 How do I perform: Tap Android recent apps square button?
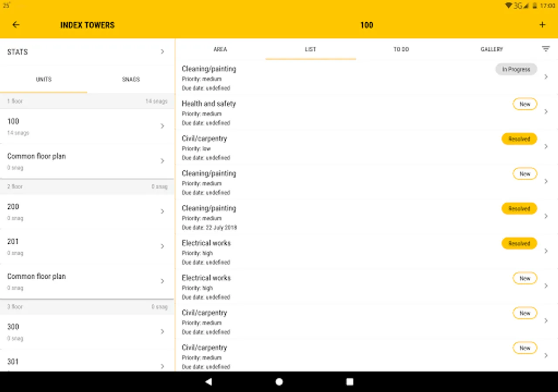point(350,382)
